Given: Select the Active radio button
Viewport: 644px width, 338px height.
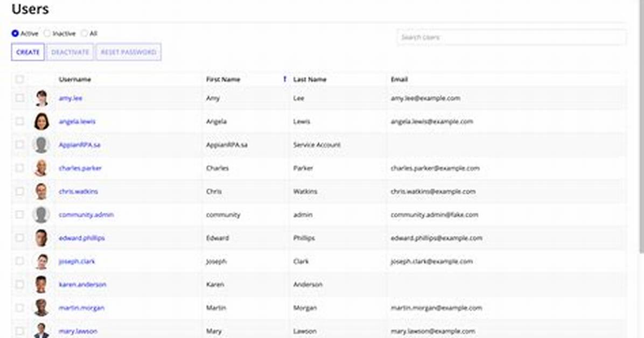Looking at the screenshot, I should 15,33.
